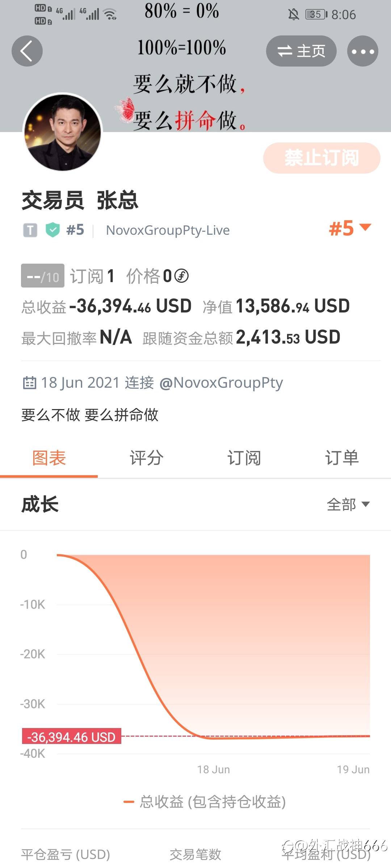
Task: Tap the gray T account type badge
Action: pos(30,230)
